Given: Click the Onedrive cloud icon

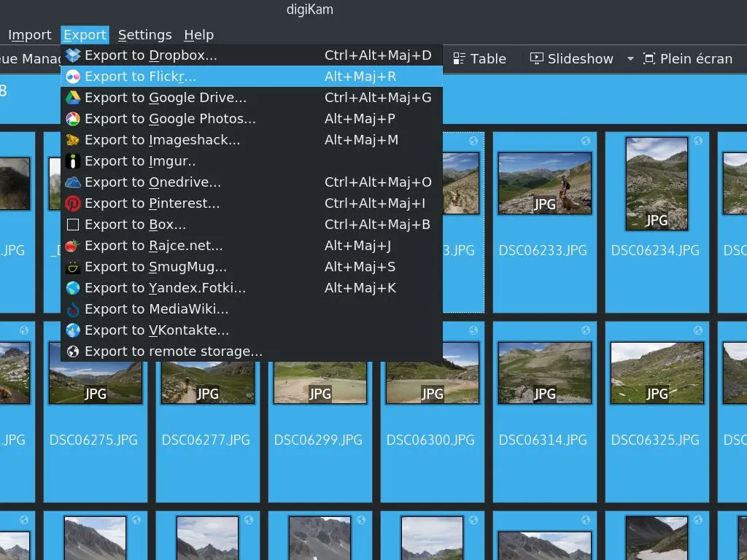Looking at the screenshot, I should (x=73, y=182).
